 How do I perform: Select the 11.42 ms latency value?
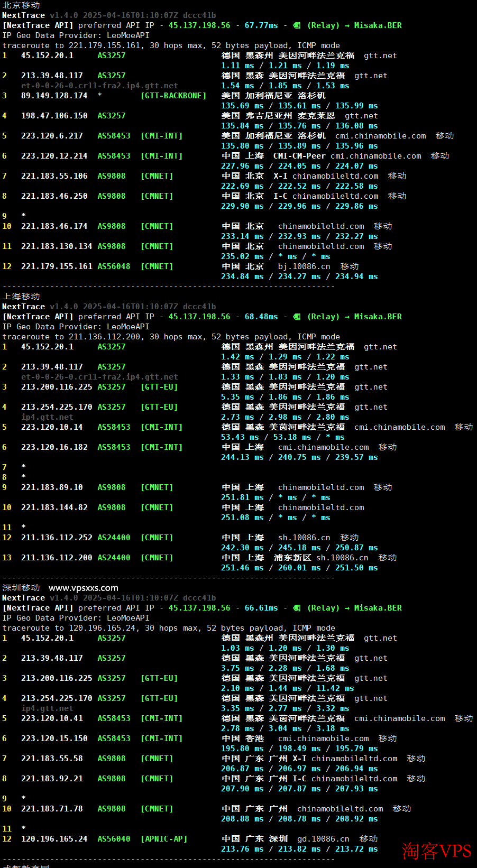pyautogui.click(x=335, y=688)
